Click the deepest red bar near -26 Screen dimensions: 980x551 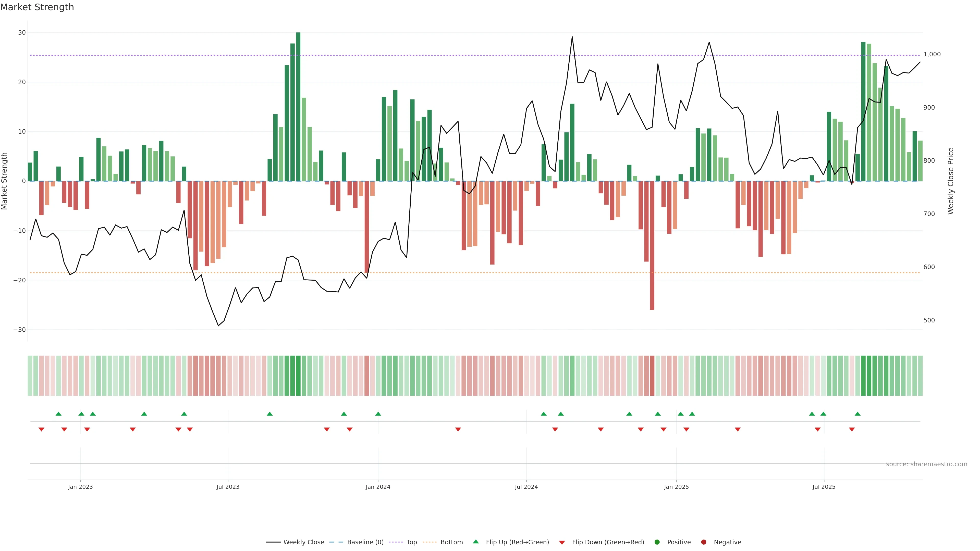pyautogui.click(x=652, y=245)
